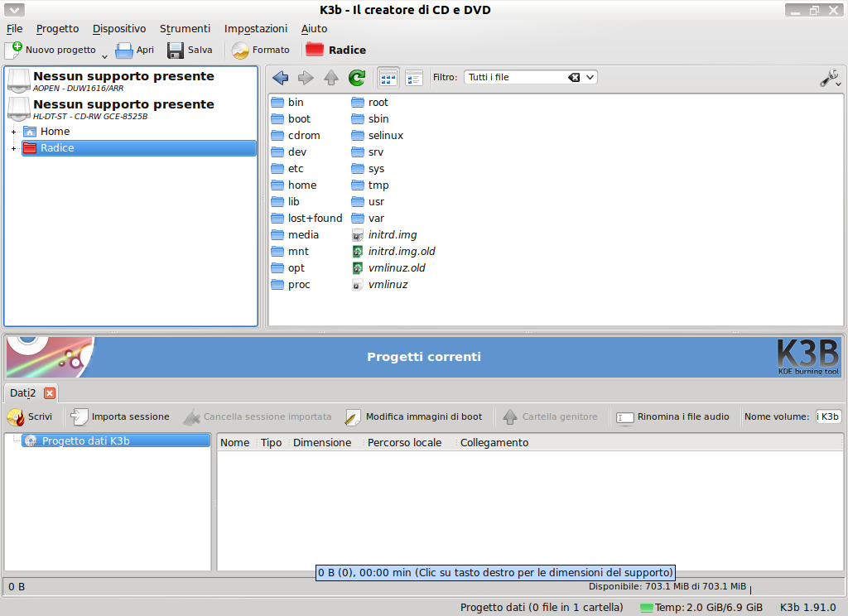The width and height of the screenshot is (848, 616).
Task: Open the Impostazioni menu
Action: (x=256, y=28)
